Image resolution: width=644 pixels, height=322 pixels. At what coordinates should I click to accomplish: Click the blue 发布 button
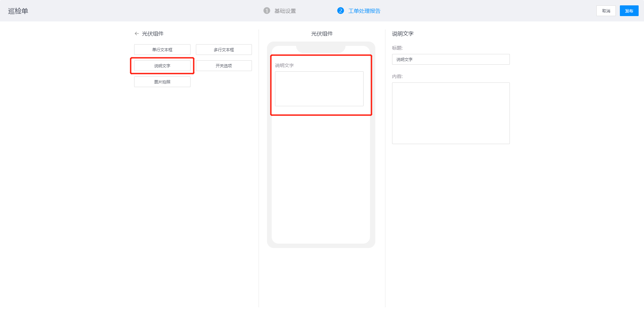coord(629,11)
